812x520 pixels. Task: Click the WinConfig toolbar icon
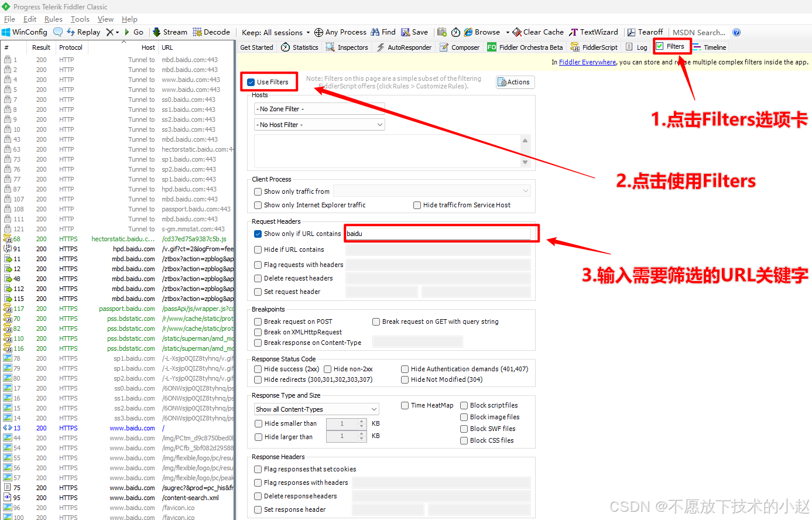pyautogui.click(x=6, y=32)
